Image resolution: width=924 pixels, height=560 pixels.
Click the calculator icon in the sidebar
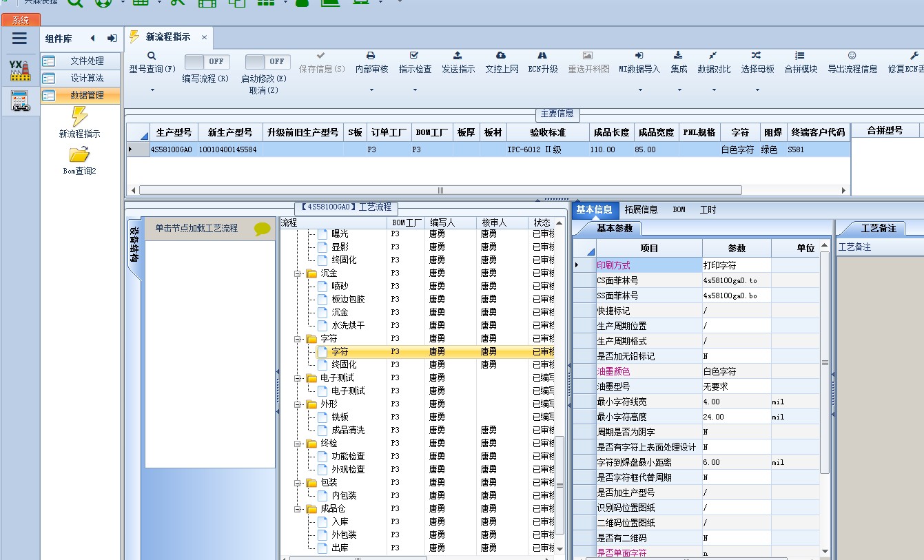pos(19,101)
